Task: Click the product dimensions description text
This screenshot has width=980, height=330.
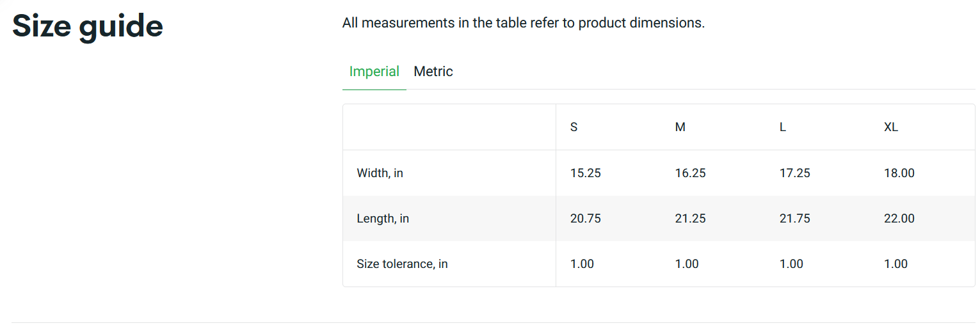Action: [523, 23]
